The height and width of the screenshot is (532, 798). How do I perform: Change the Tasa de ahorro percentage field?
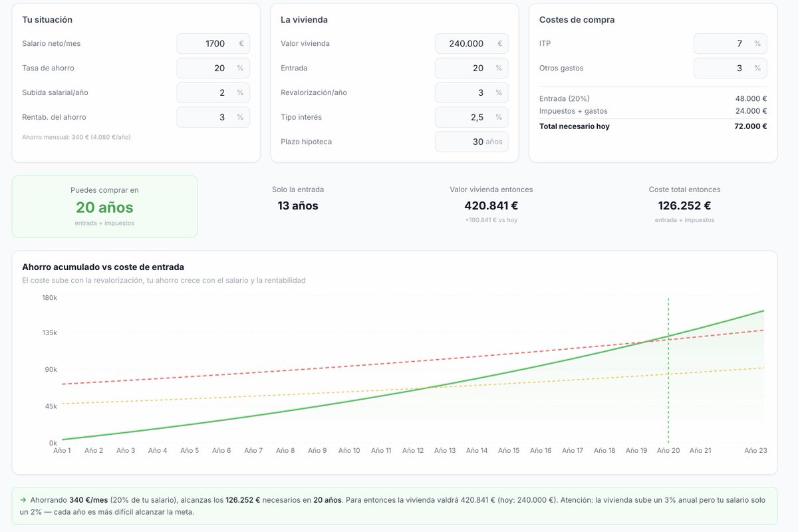[213, 68]
